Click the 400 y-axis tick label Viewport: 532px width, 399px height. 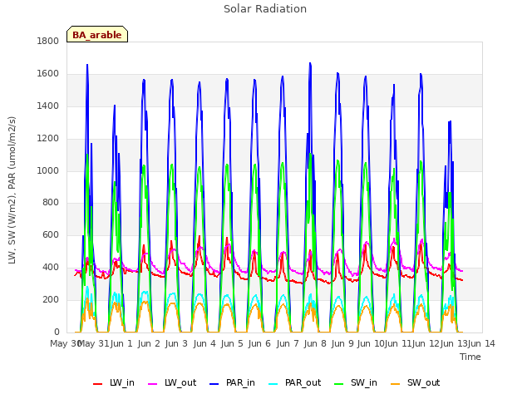pyautogui.click(x=51, y=268)
